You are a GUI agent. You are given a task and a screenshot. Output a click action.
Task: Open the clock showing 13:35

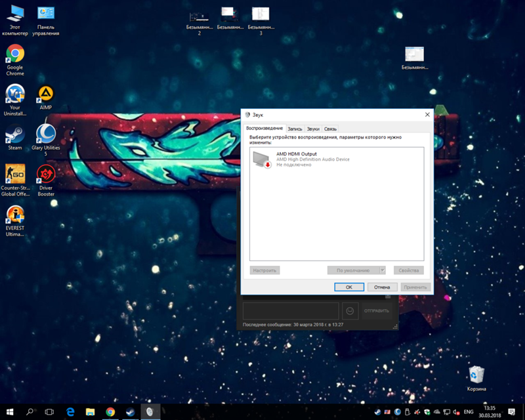(x=490, y=412)
